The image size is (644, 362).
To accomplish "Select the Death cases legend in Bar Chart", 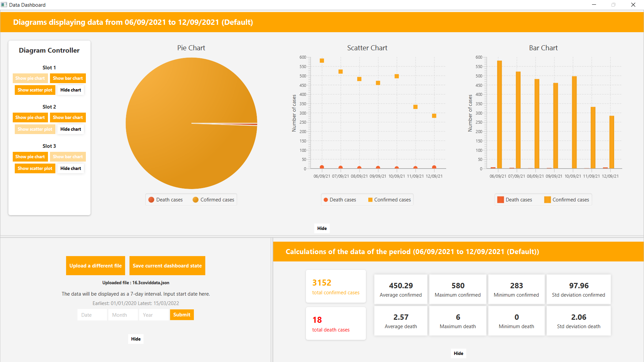I will 515,199.
